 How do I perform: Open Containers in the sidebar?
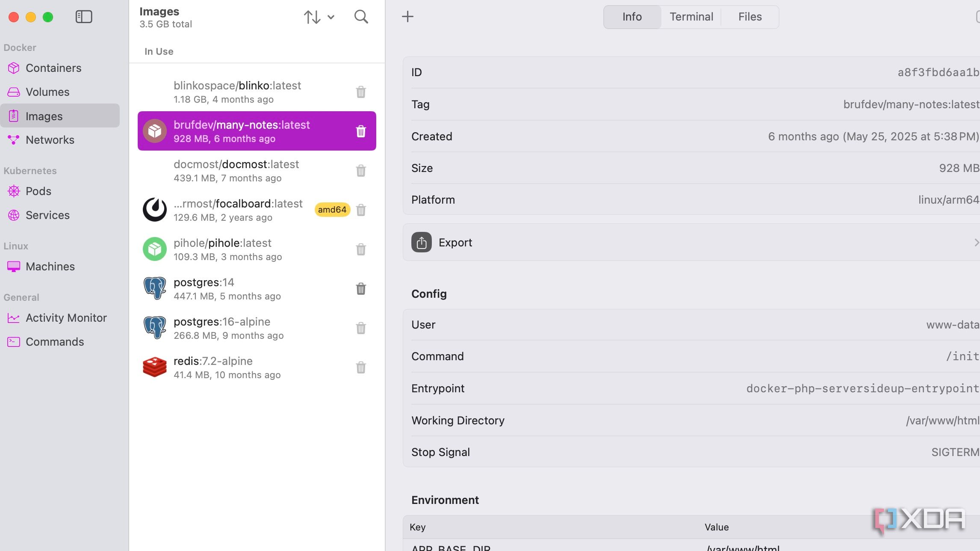pos(60,68)
